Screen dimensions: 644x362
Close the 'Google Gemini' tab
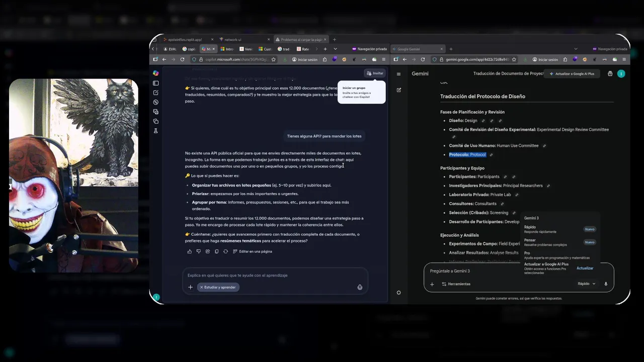[x=442, y=49]
